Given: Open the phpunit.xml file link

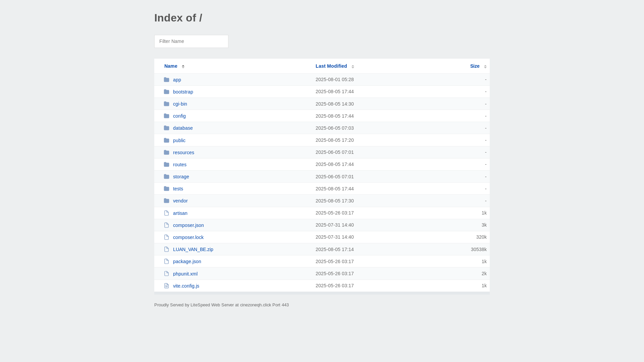Looking at the screenshot, I should click(x=185, y=274).
